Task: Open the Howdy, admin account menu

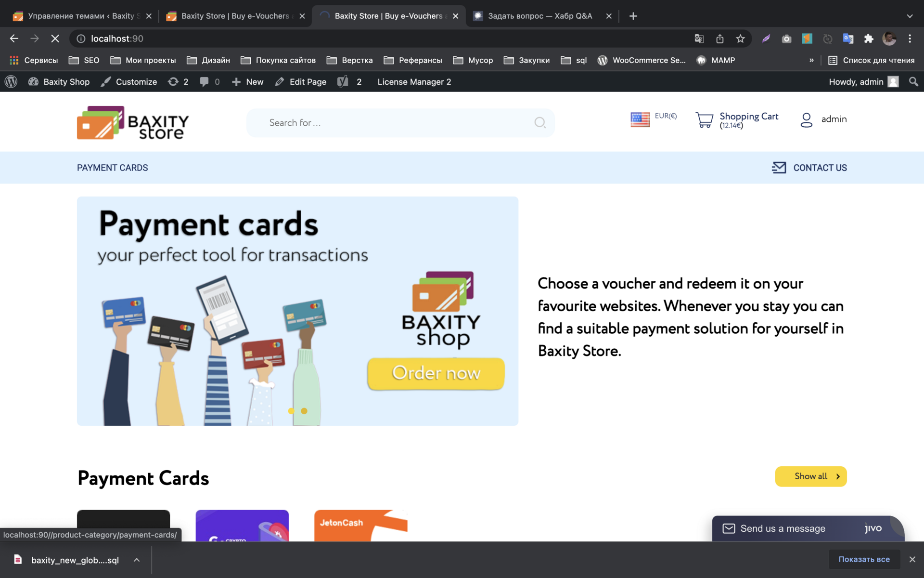Action: tap(863, 82)
